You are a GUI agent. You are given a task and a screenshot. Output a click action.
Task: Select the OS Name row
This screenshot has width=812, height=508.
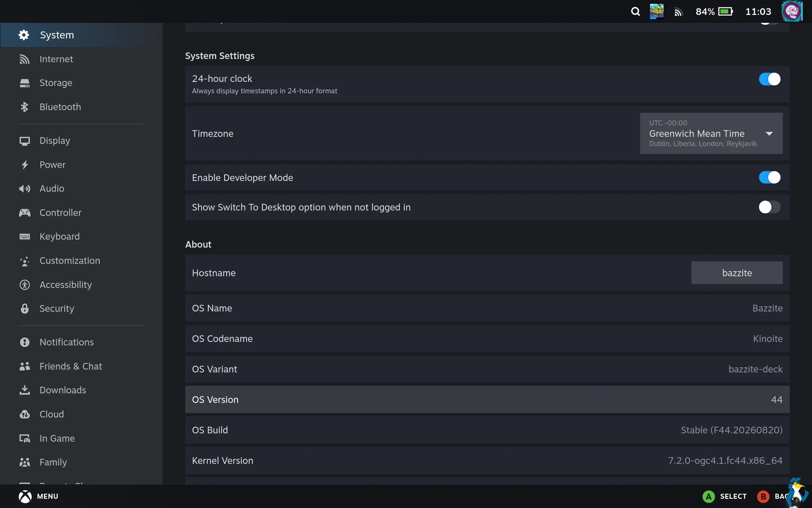(487, 308)
